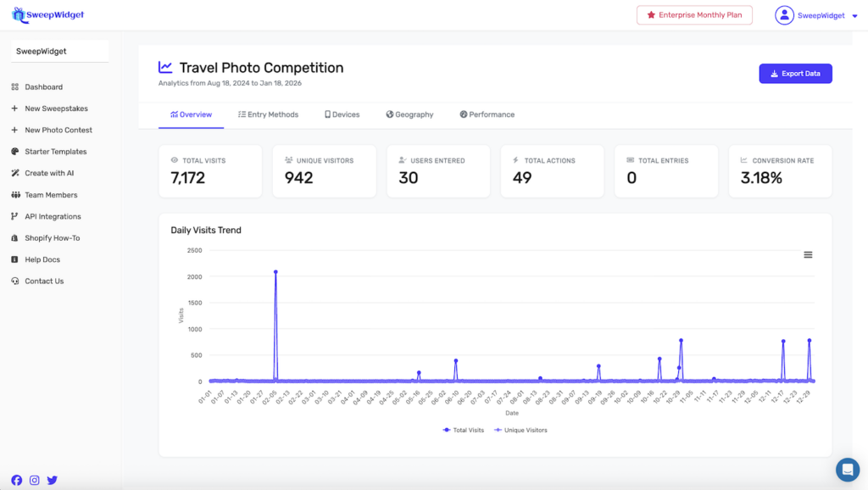Click the Enterprise Monthly Plan button
The width and height of the screenshot is (868, 490).
(694, 15)
